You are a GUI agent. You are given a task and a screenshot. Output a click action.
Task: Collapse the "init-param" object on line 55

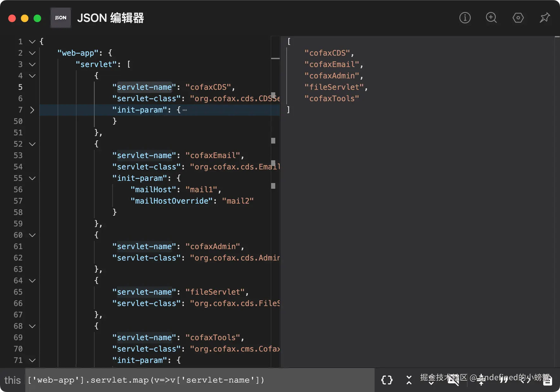[x=32, y=178]
